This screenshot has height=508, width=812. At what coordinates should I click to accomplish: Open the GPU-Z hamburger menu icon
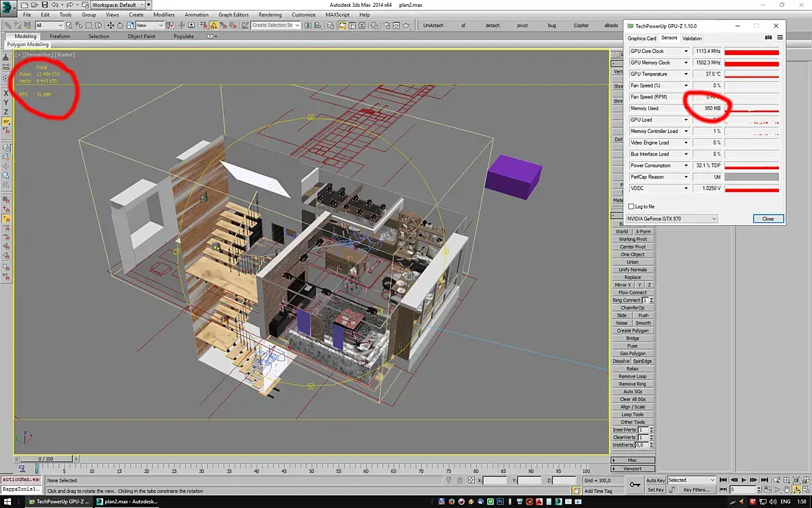(780, 38)
